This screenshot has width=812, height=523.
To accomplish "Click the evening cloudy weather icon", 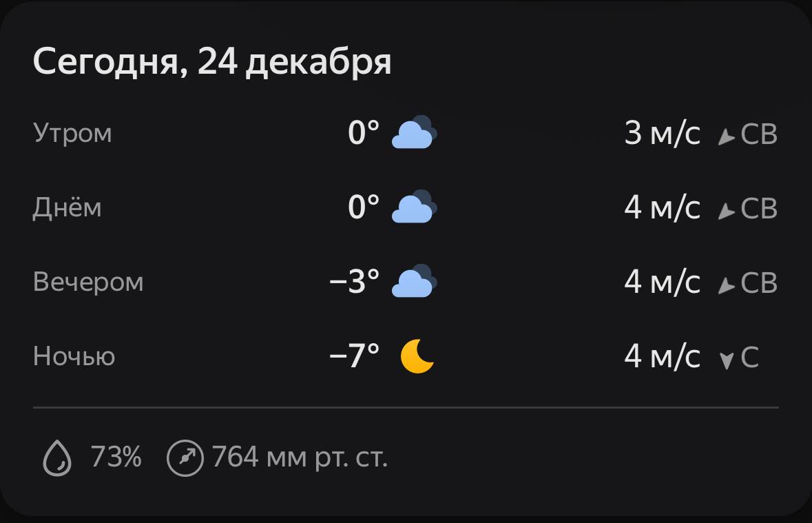I will pyautogui.click(x=415, y=282).
